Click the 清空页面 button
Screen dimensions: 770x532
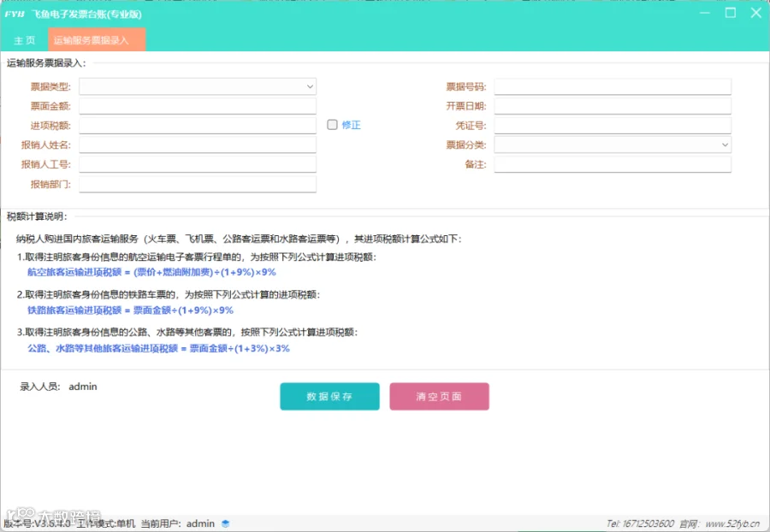439,397
